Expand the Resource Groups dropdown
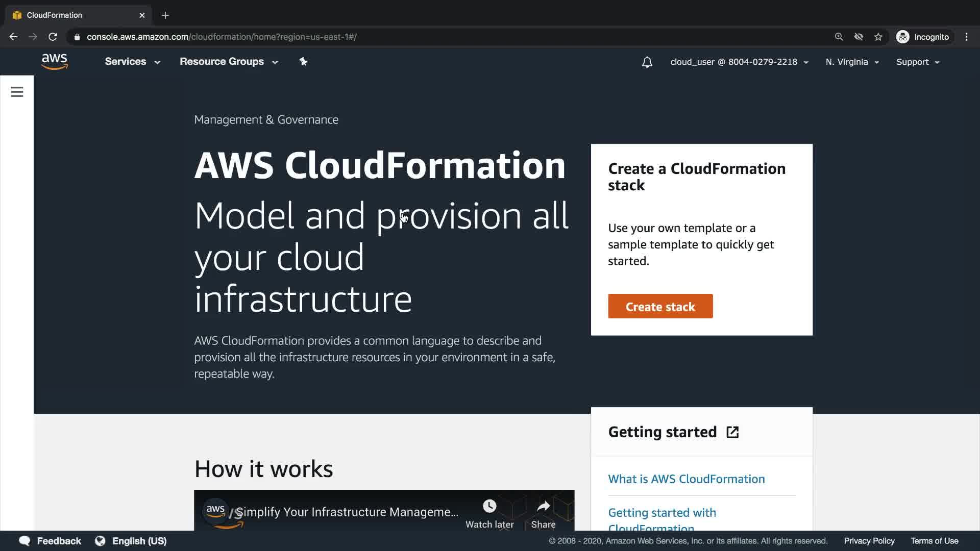980x551 pixels. [228, 62]
